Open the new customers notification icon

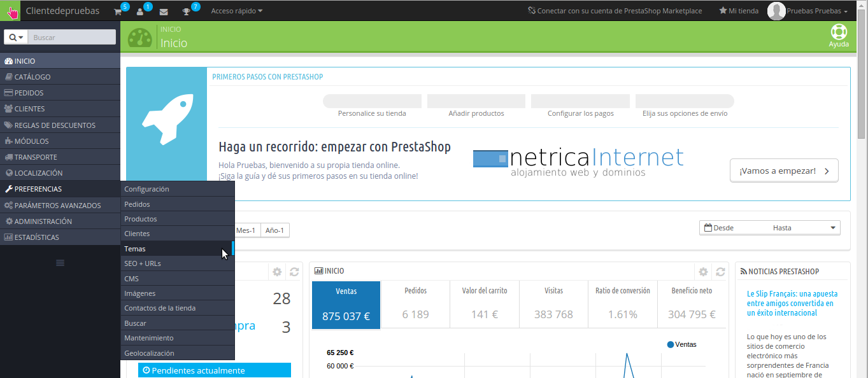click(x=140, y=11)
